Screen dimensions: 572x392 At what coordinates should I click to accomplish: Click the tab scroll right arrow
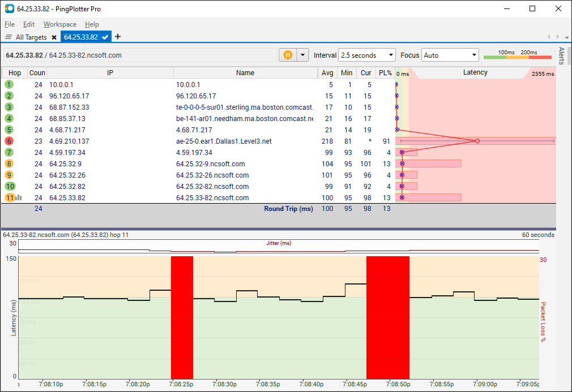click(x=557, y=37)
